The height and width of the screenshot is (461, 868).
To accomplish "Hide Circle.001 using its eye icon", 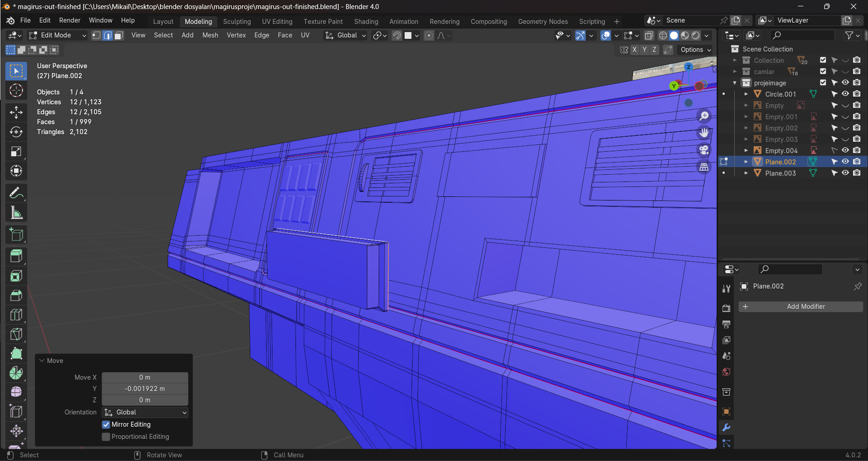I will point(845,94).
